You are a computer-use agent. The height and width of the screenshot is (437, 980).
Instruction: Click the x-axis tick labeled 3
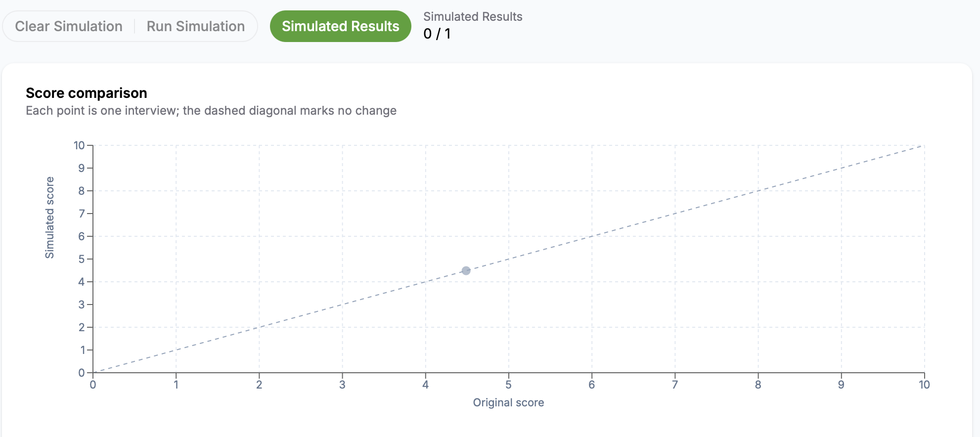click(342, 385)
